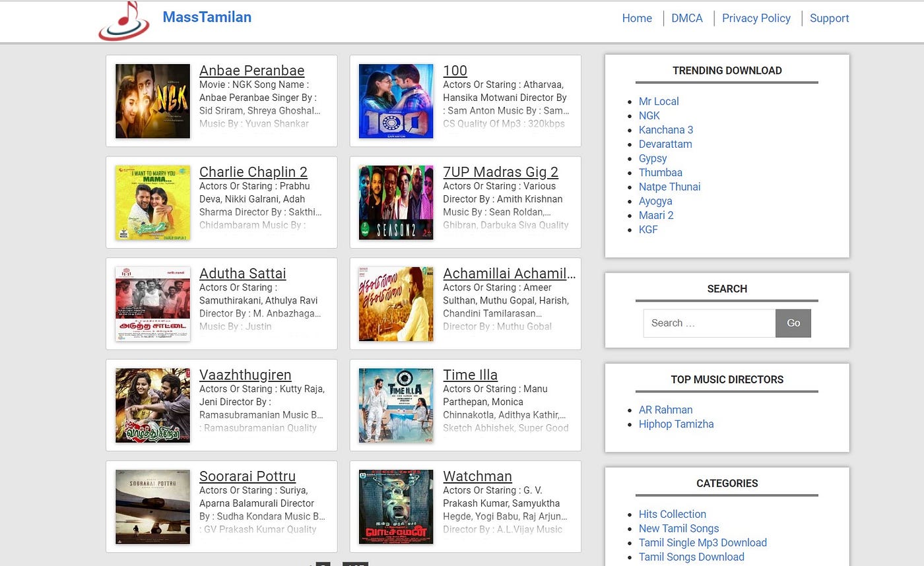Image resolution: width=924 pixels, height=566 pixels.
Task: Open the Adutha Sattai poster thumbnail
Action: 152,304
